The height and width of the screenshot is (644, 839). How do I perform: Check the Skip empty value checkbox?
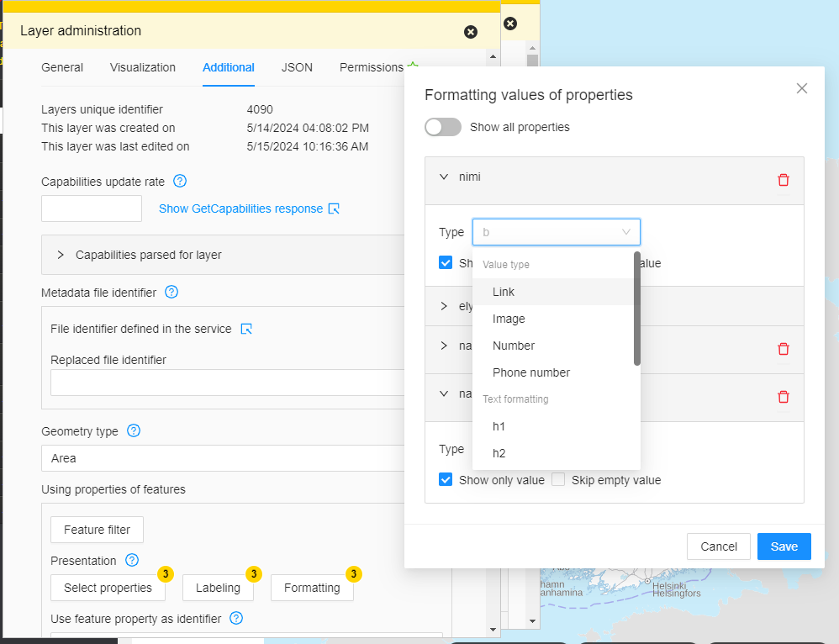click(x=558, y=480)
